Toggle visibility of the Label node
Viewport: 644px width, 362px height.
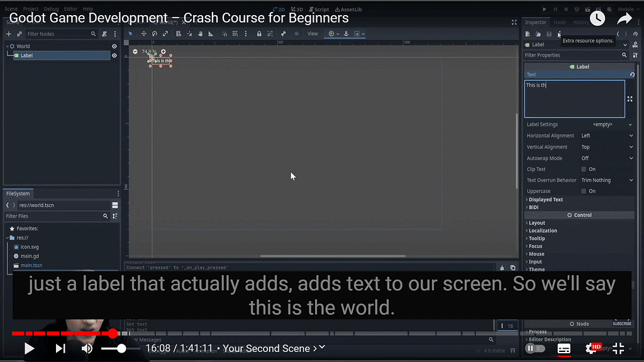(114, 55)
